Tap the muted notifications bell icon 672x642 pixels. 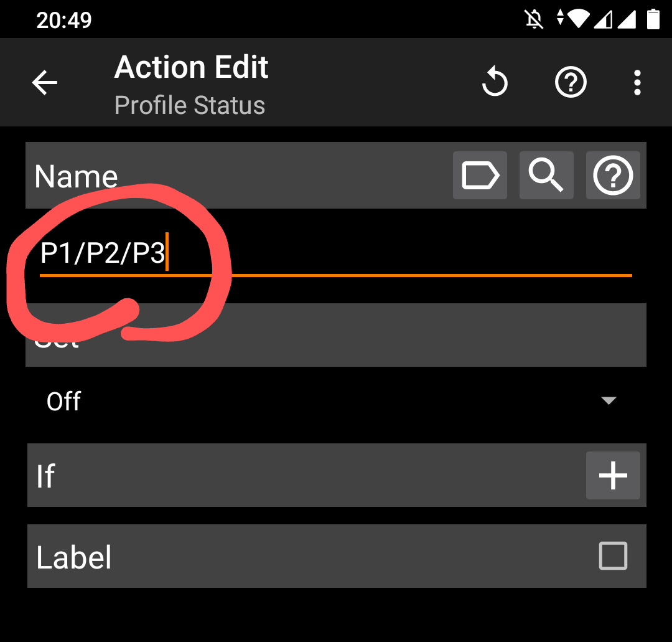click(533, 19)
